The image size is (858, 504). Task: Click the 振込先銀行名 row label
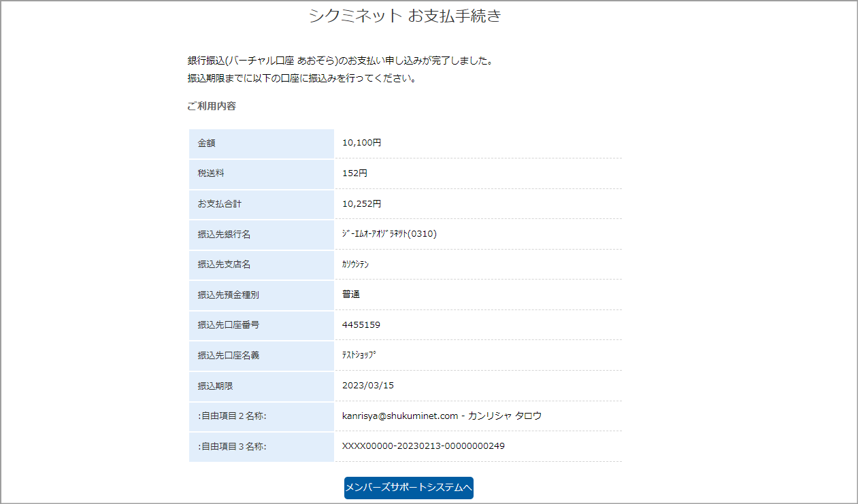[225, 235]
